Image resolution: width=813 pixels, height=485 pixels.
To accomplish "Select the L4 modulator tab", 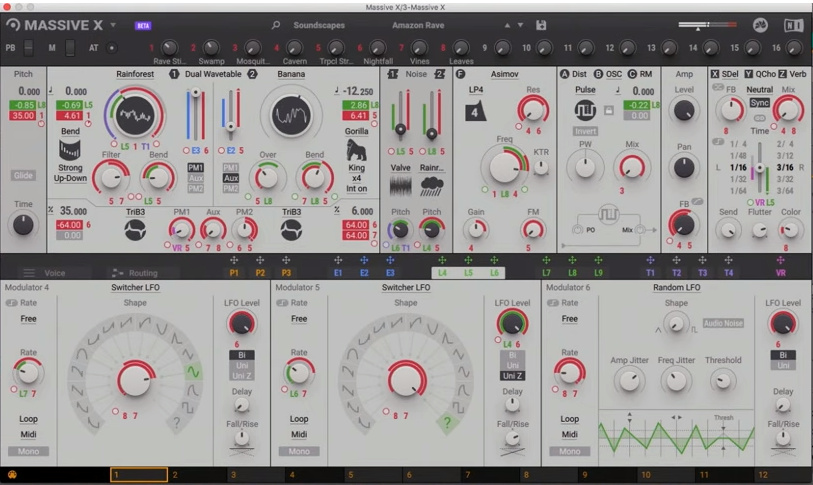I will click(x=442, y=273).
